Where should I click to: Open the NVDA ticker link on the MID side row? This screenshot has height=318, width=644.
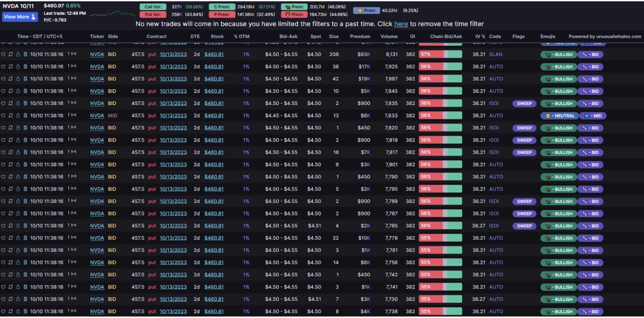pyautogui.click(x=97, y=115)
